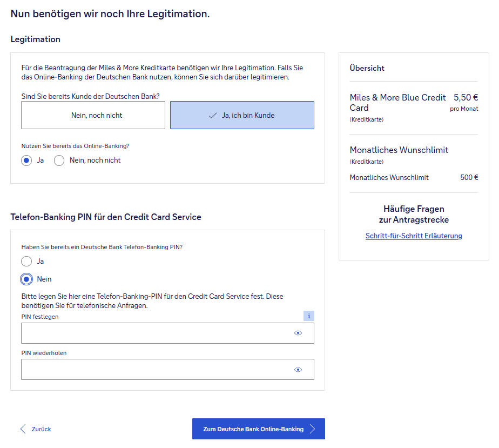Click the Monatliches Wunschlimit heading
This screenshot has width=499, height=448.
point(399,150)
